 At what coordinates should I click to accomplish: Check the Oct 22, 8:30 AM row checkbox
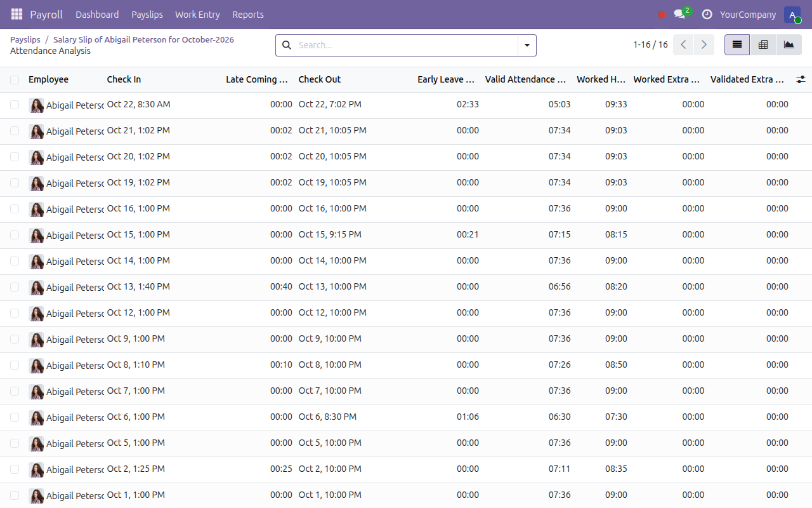point(15,105)
